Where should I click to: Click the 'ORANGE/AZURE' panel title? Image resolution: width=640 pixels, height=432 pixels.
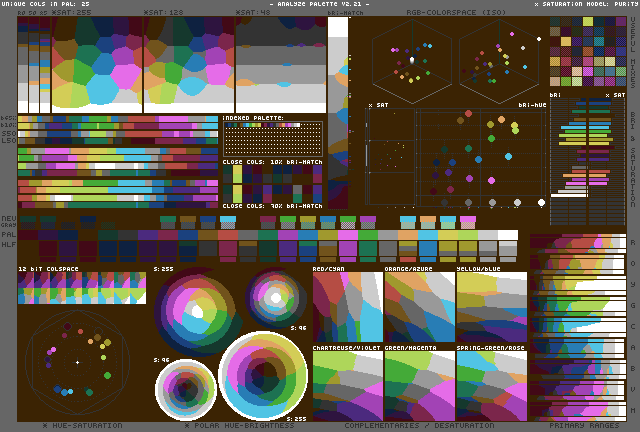coord(408,269)
